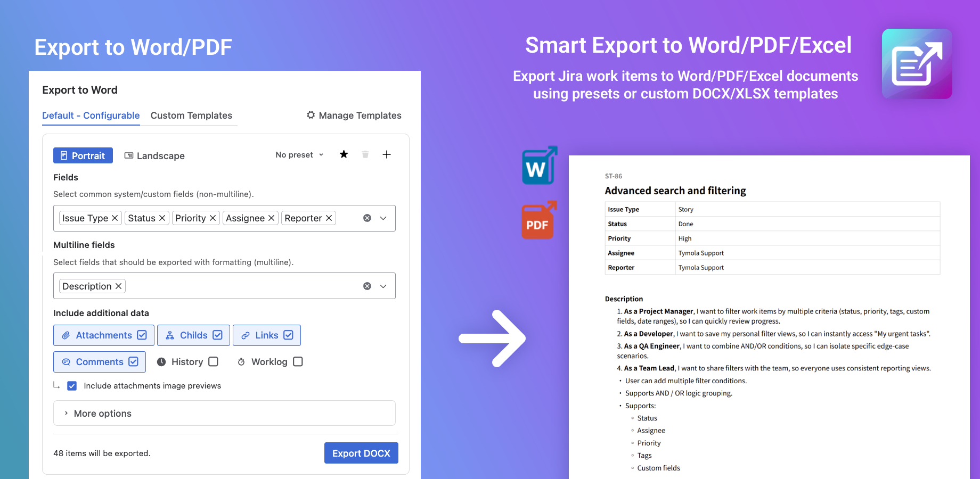Click the Attachments paperclip icon
The width and height of the screenshot is (980, 479).
[x=66, y=335]
